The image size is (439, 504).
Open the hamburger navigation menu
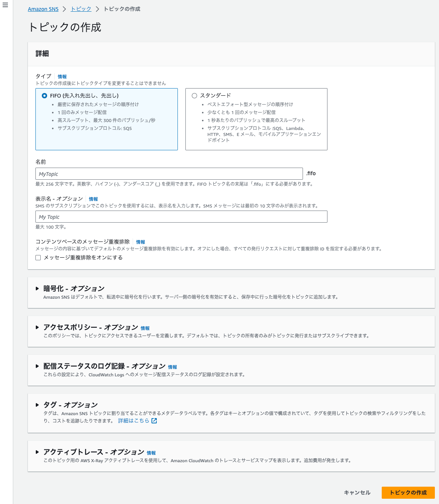coord(5,5)
